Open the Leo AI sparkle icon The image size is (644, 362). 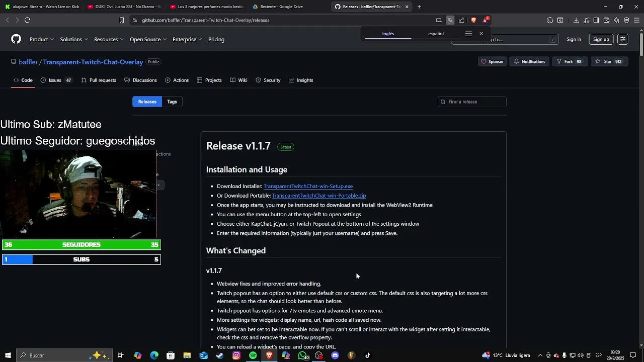pos(616,20)
